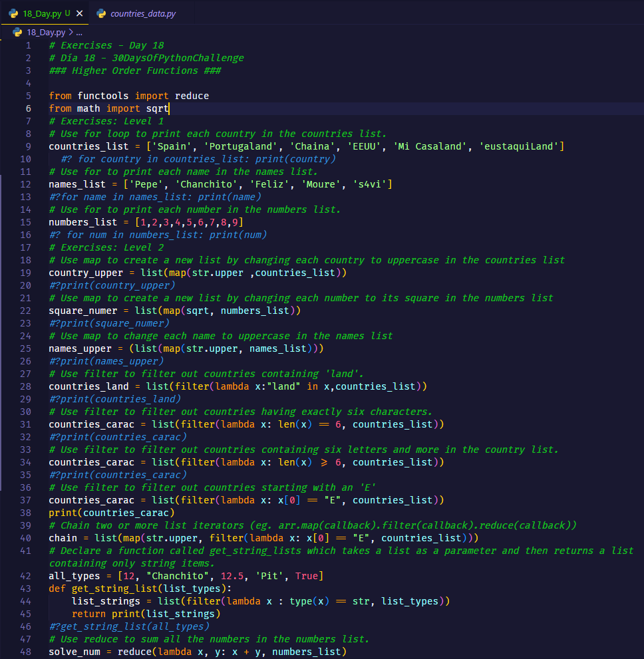This screenshot has width=644, height=659.
Task: Click commented '#?get_string_list(all_types)' line
Action: [x=129, y=626]
